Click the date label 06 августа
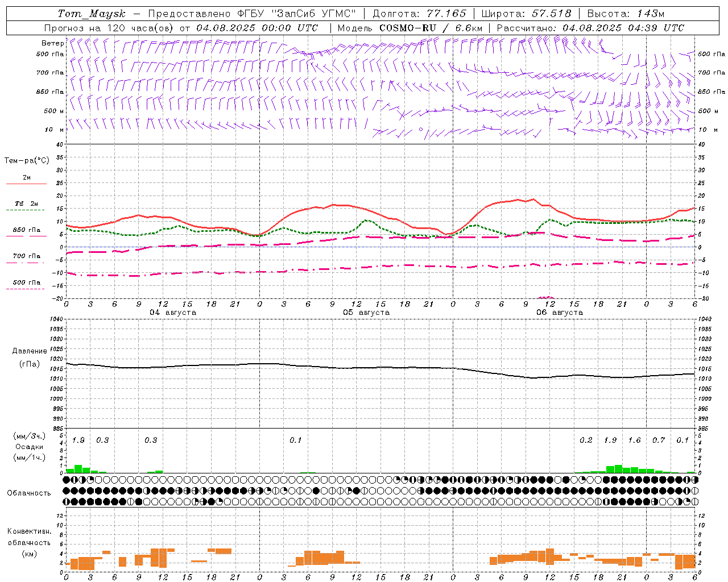 coord(560,313)
